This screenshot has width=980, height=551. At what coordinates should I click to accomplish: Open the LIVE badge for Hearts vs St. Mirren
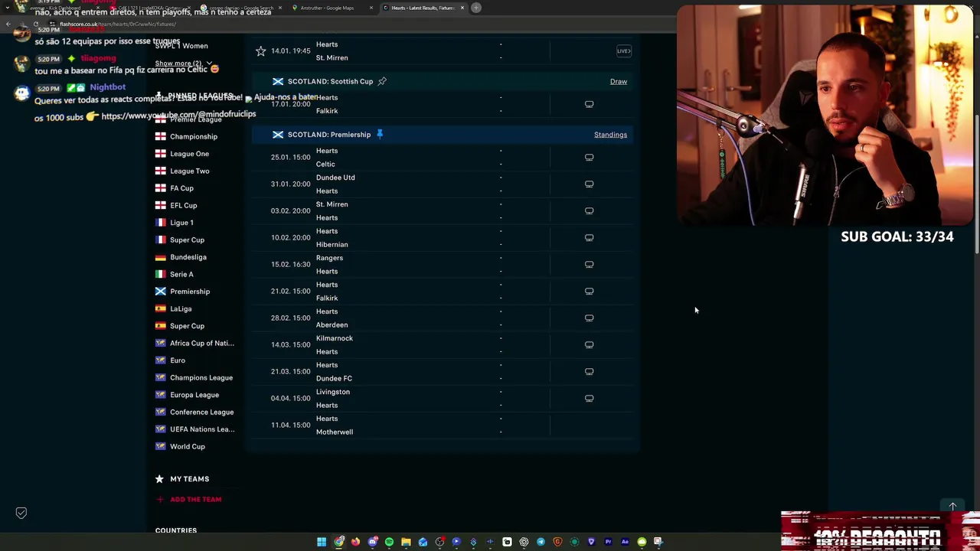[624, 51]
